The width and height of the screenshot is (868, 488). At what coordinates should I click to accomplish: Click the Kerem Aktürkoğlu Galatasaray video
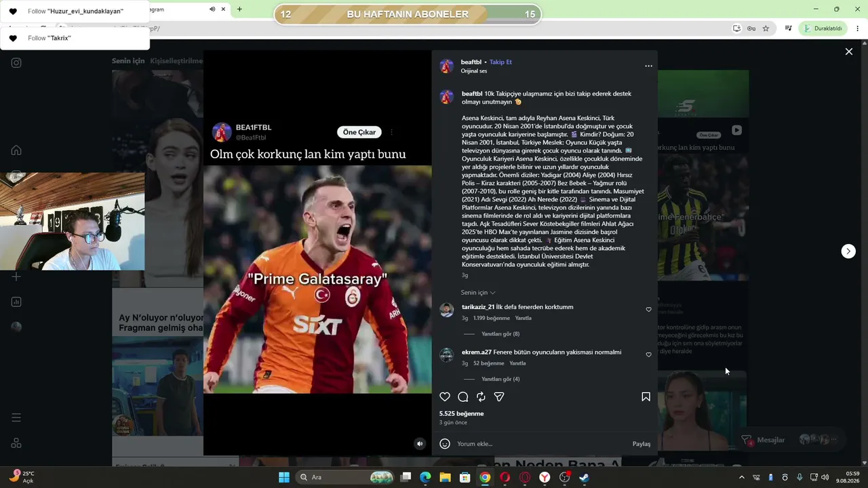317,279
